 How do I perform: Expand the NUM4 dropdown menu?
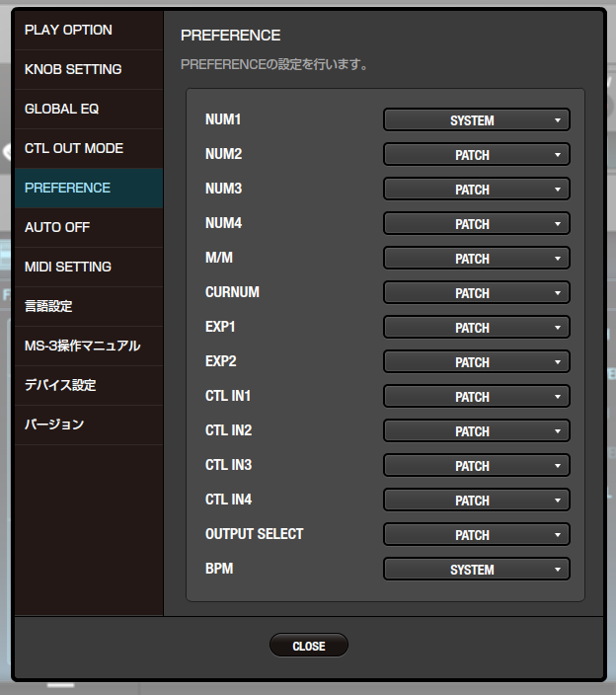click(x=476, y=224)
